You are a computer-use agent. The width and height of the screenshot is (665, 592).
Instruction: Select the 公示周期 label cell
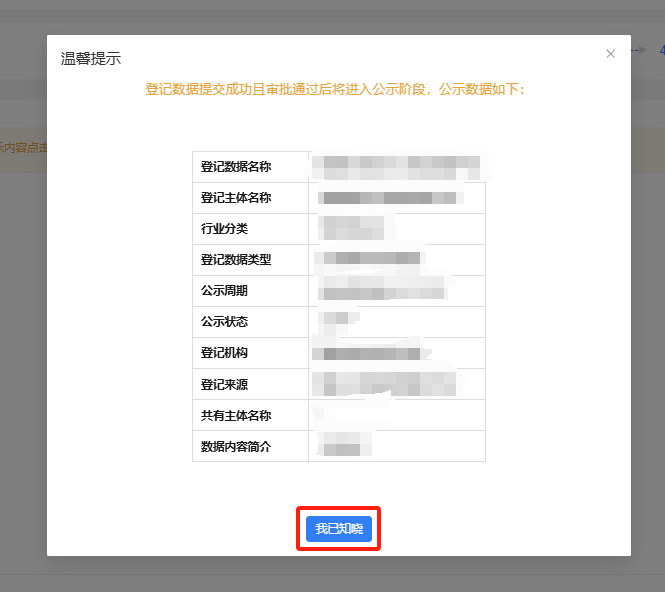pyautogui.click(x=224, y=291)
